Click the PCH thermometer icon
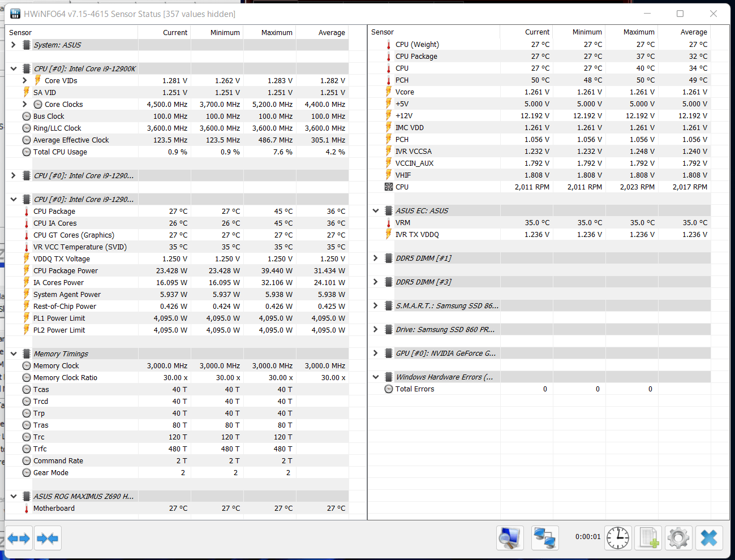735x560 pixels. coord(389,80)
